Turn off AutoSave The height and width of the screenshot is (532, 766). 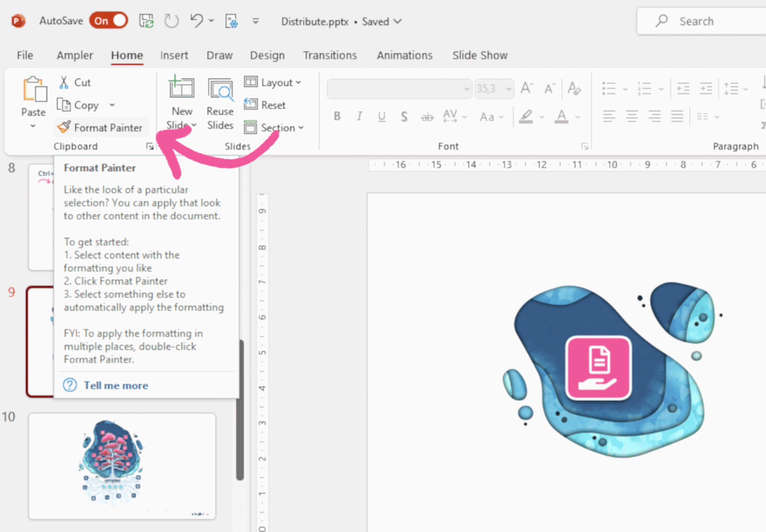click(108, 20)
